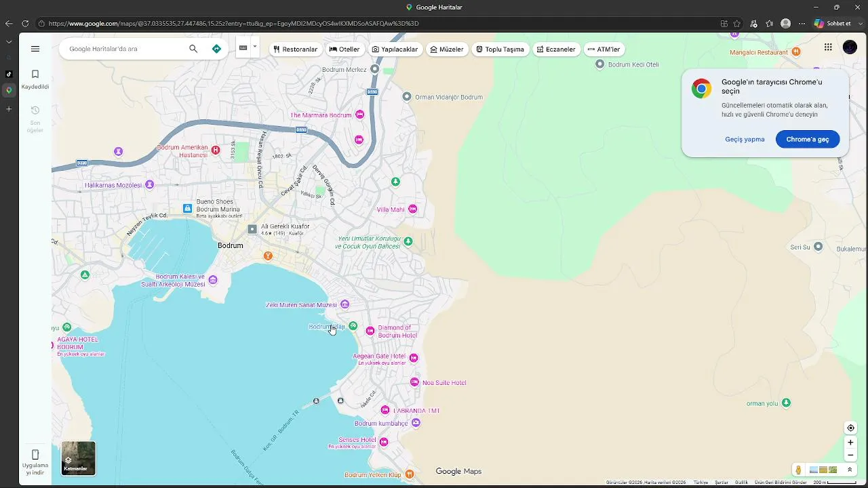Open the TikTok sidebar tab icon
This screenshot has height=488, width=868.
click(9, 74)
